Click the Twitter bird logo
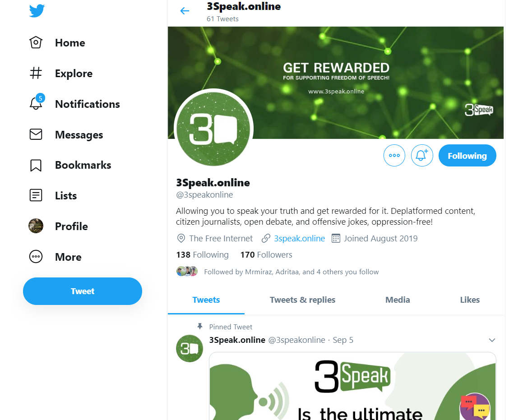The image size is (509, 420). [37, 11]
